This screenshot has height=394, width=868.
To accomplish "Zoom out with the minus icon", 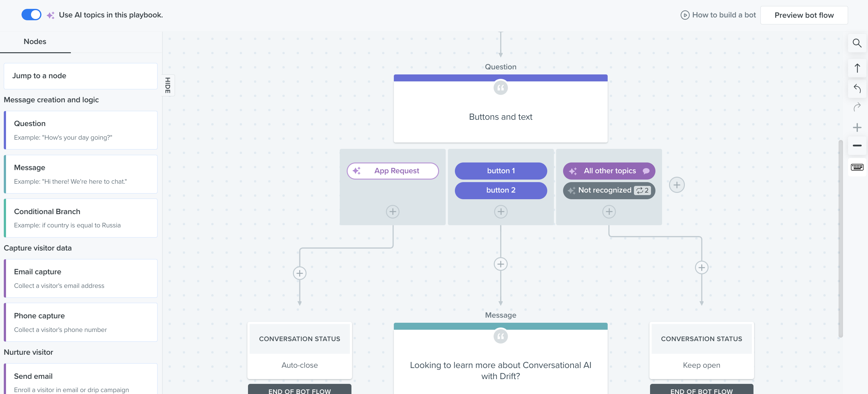I will 857,146.
